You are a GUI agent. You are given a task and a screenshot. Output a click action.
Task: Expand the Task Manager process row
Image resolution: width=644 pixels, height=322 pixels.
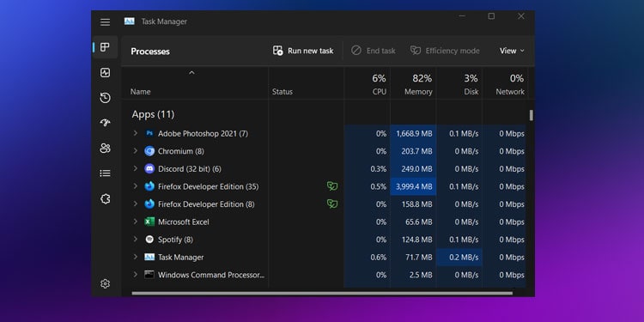point(136,257)
